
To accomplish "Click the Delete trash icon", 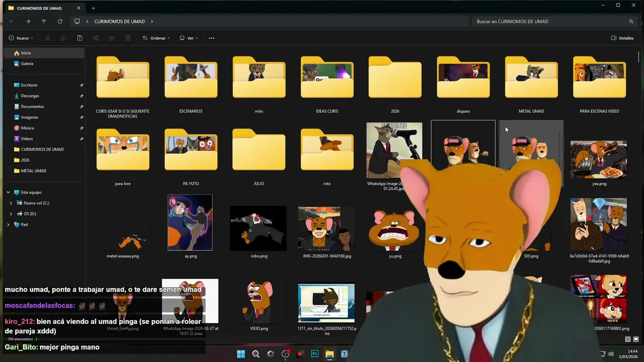I will (x=128, y=38).
